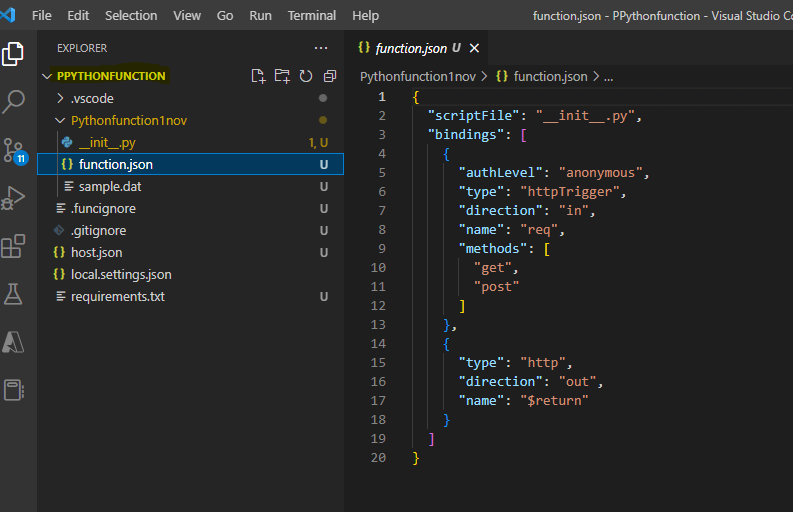Screen dimensions: 793x512
Task: Open explorer Views and More Actions ellipsis
Action: tap(321, 48)
